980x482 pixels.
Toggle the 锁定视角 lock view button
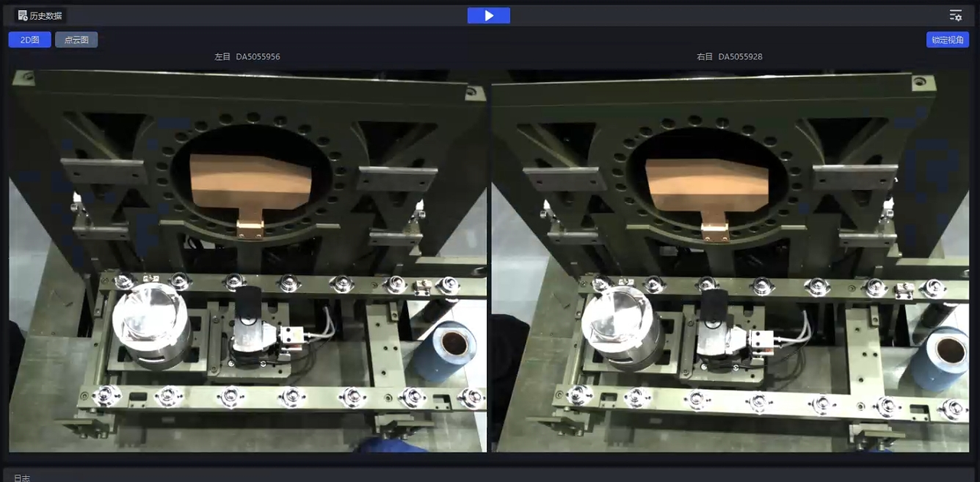(947, 40)
